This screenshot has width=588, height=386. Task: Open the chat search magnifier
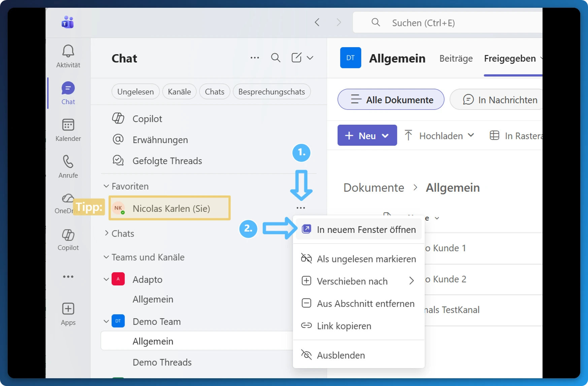pyautogui.click(x=275, y=58)
